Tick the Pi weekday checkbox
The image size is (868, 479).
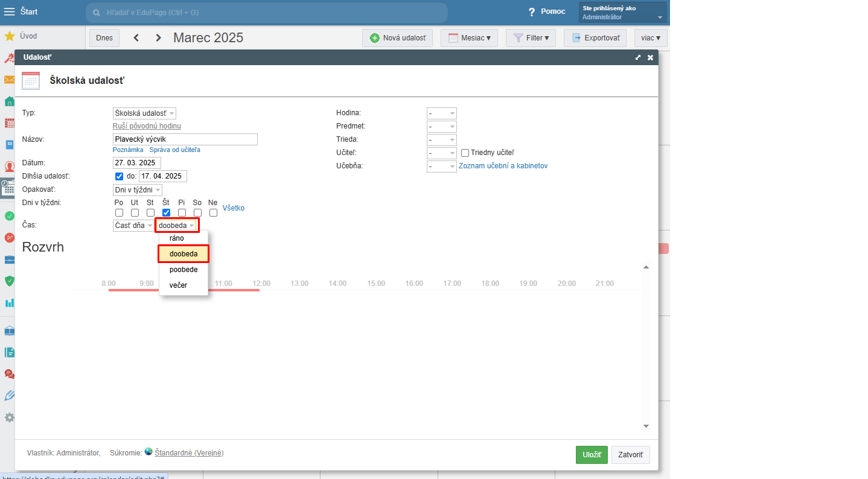click(x=182, y=212)
